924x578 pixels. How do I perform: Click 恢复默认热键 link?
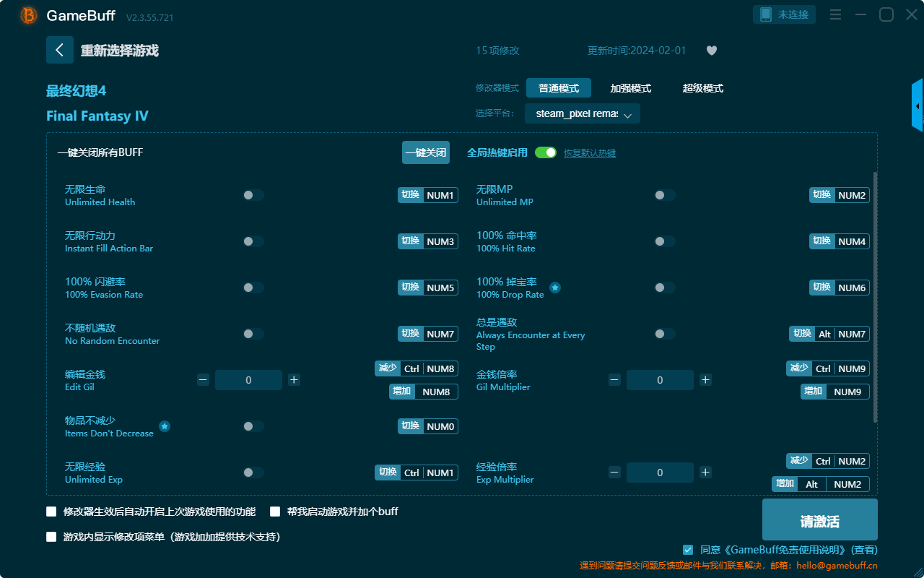pos(590,153)
